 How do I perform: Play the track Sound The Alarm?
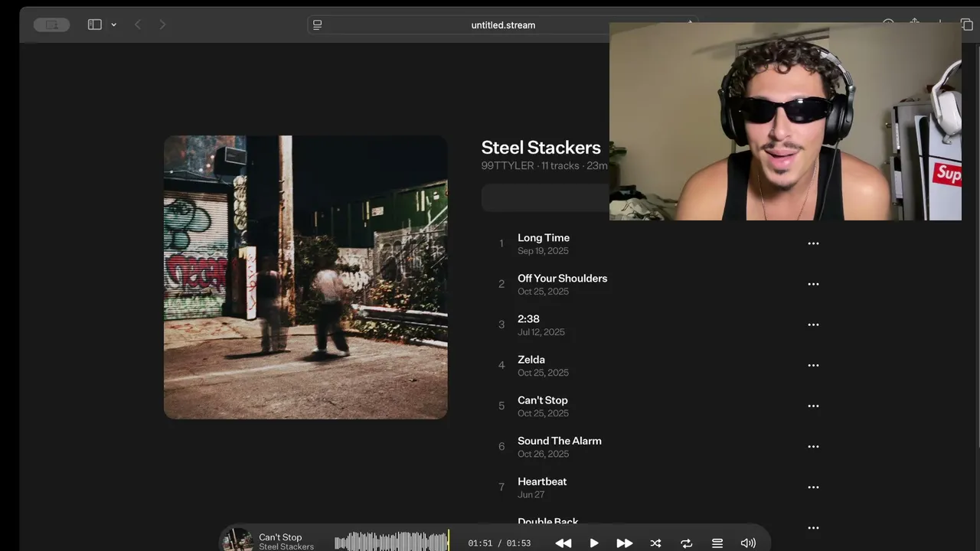tap(560, 441)
